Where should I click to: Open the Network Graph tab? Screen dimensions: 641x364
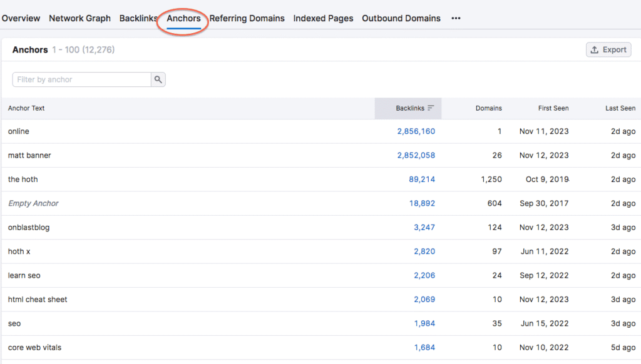(79, 19)
